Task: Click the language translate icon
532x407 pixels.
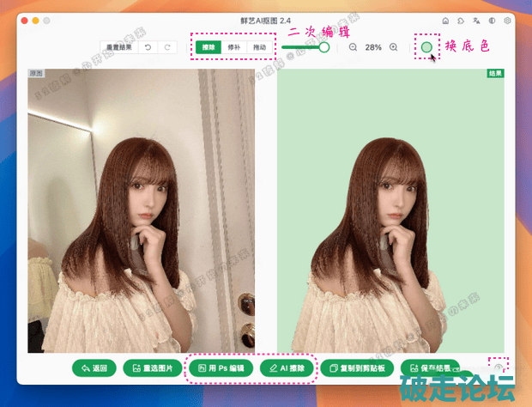Action: coord(476,20)
